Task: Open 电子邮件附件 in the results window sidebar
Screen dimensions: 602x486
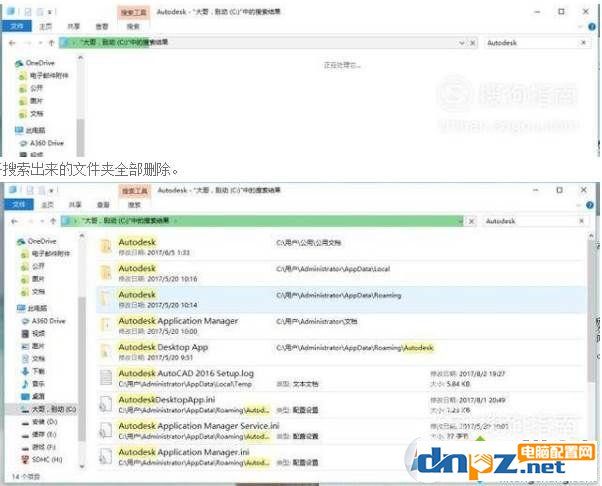Action: tap(46, 253)
